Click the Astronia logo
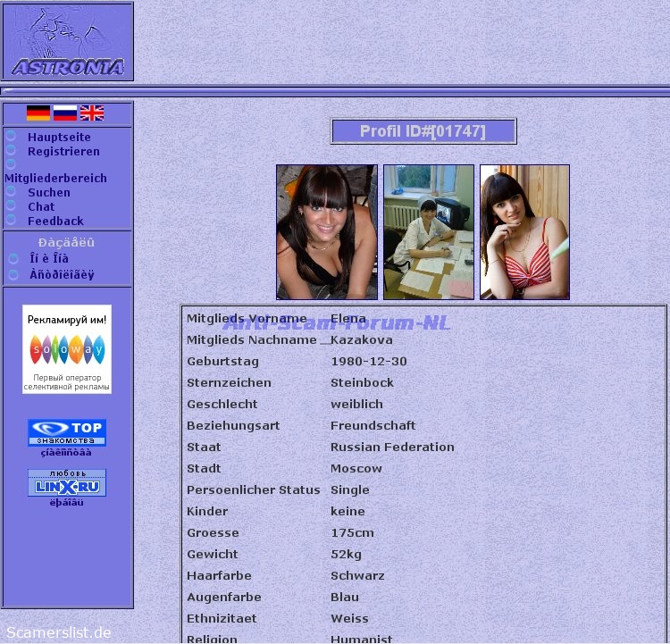Image resolution: width=670 pixels, height=644 pixels. tap(68, 42)
